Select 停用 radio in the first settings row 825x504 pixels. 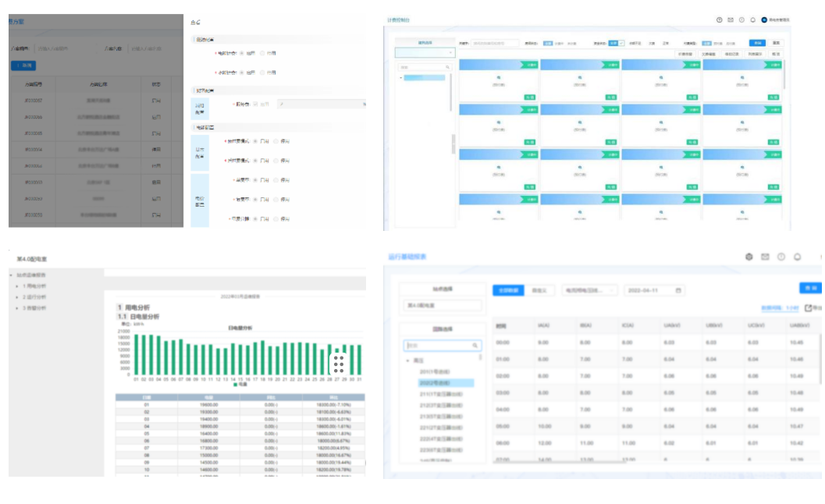click(x=262, y=53)
